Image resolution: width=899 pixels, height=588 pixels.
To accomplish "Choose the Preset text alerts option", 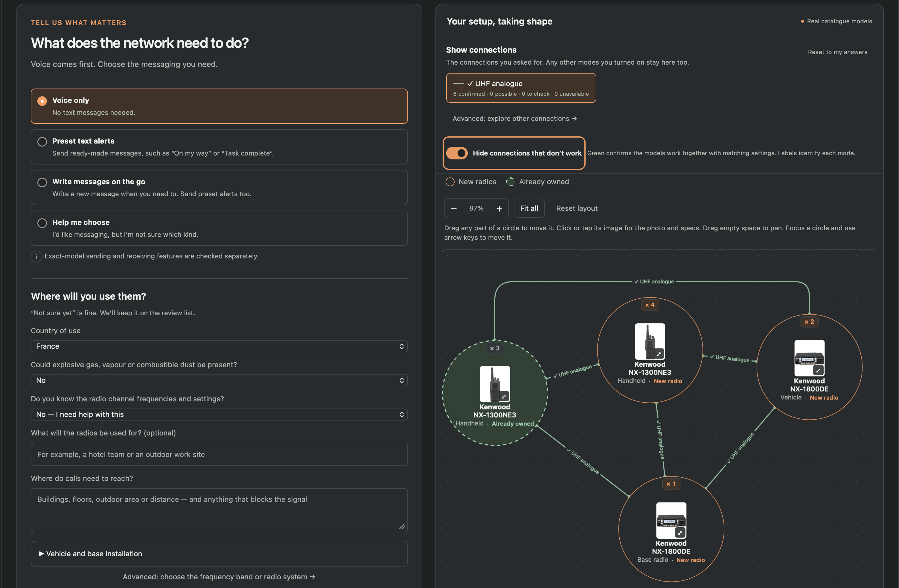I will (219, 147).
